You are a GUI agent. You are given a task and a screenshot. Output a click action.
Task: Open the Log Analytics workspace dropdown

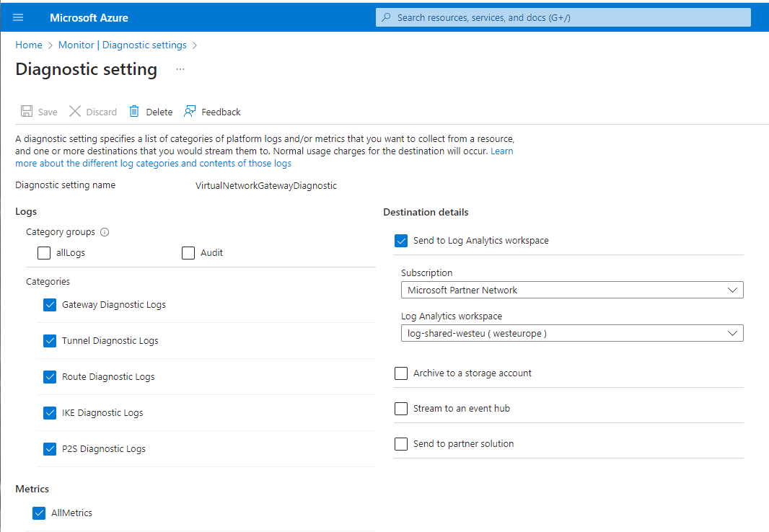point(572,333)
